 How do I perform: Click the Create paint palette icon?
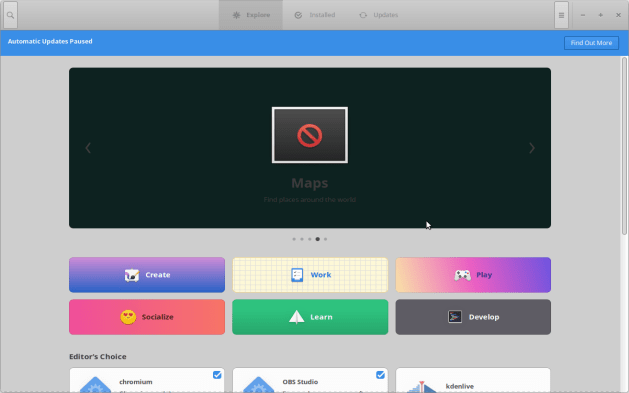click(x=132, y=275)
